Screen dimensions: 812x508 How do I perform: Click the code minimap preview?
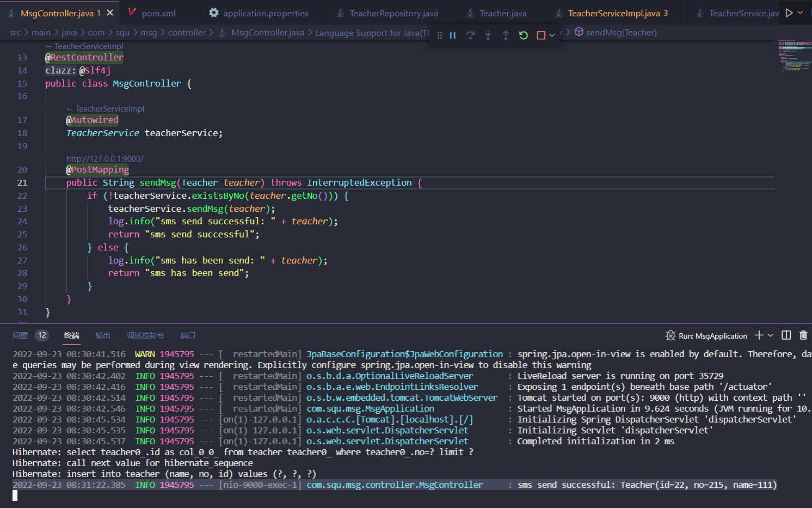click(795, 56)
